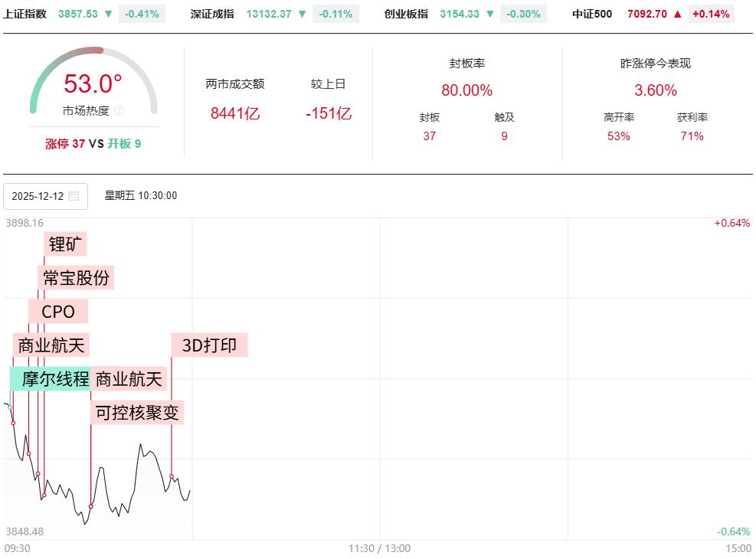Screen dimensions: 756x559
Task: Click the 开板 9 count link
Action: pyautogui.click(x=124, y=143)
